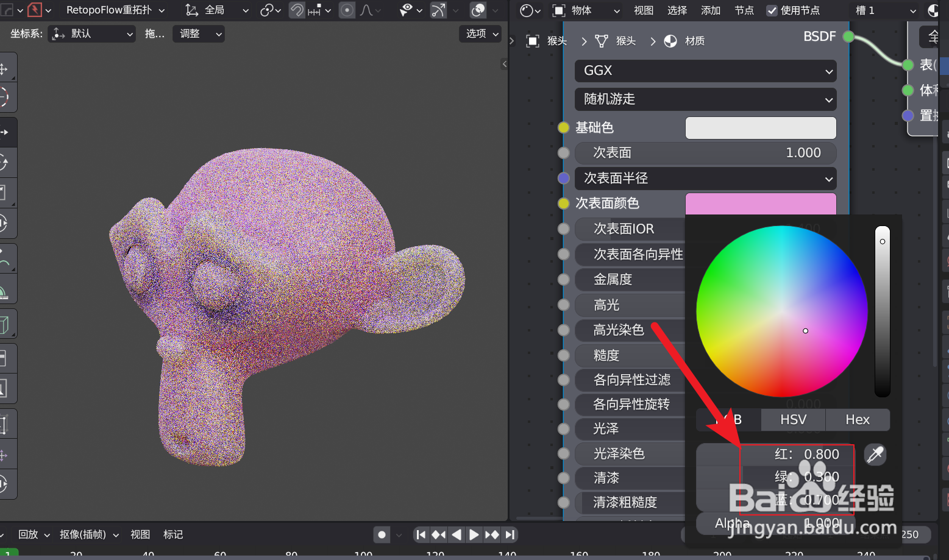Toggle the snapping magnet icon

click(x=297, y=10)
